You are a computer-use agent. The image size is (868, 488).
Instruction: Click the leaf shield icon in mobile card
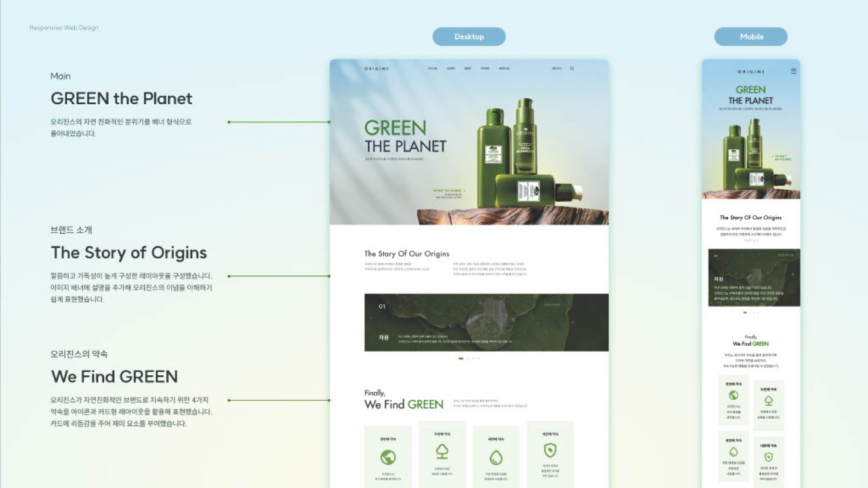coord(769,457)
